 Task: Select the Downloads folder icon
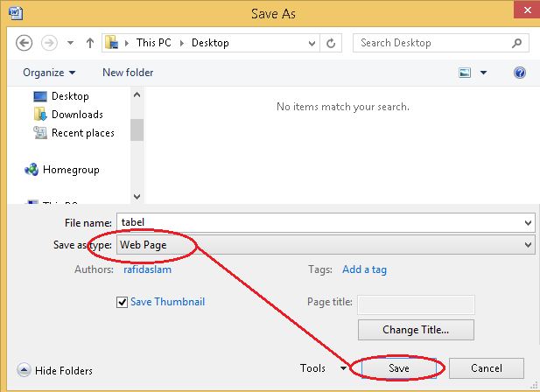(x=40, y=115)
